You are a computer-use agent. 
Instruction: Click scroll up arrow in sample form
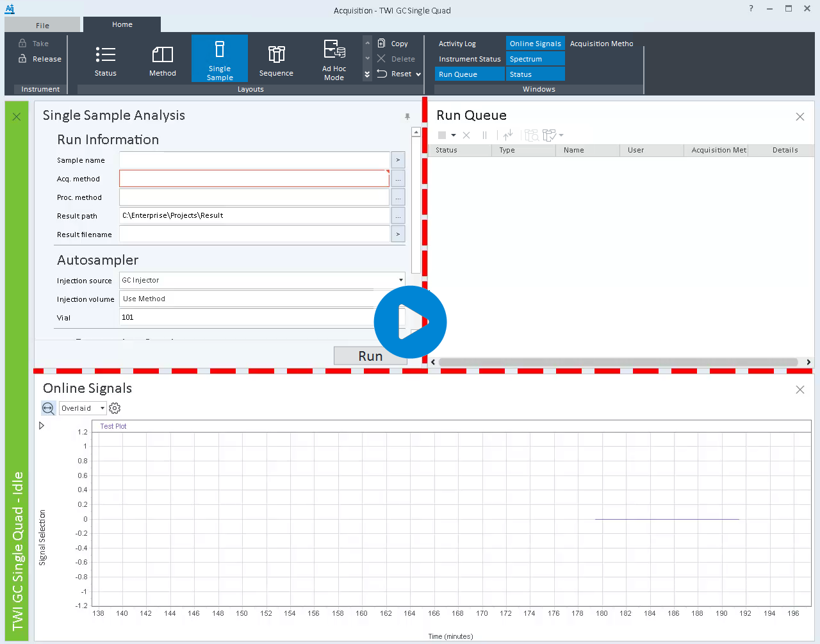tap(416, 132)
